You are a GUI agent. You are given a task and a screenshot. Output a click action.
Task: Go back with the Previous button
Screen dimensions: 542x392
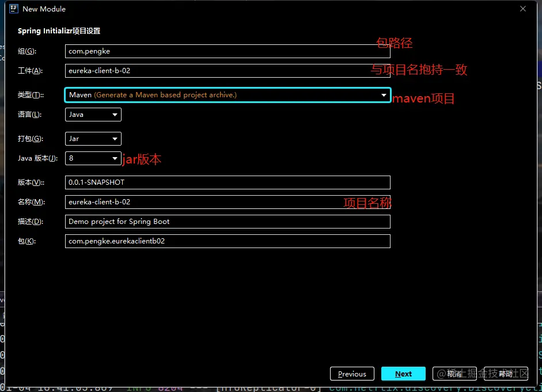coord(352,374)
